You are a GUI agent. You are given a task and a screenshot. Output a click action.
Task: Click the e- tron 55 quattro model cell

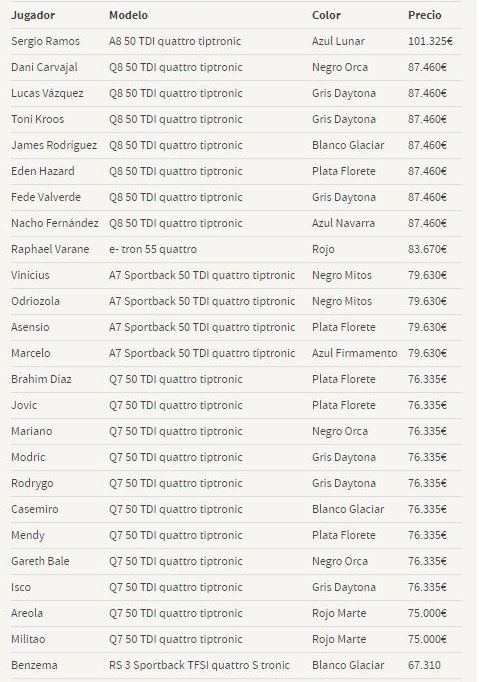(153, 249)
